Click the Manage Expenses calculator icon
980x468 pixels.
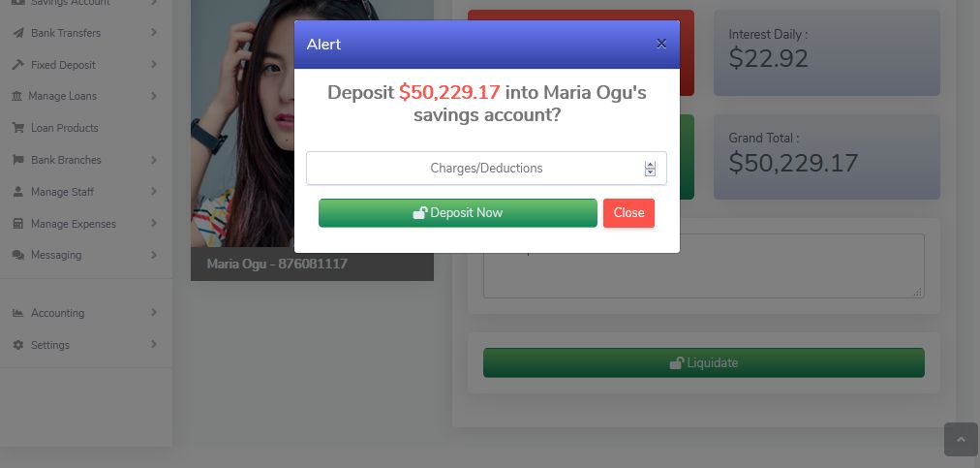click(18, 224)
